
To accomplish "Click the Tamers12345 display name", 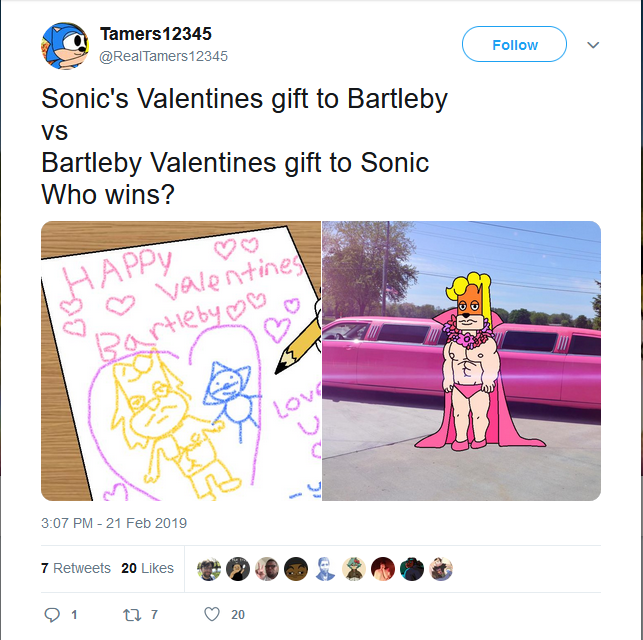I will pyautogui.click(x=155, y=34).
